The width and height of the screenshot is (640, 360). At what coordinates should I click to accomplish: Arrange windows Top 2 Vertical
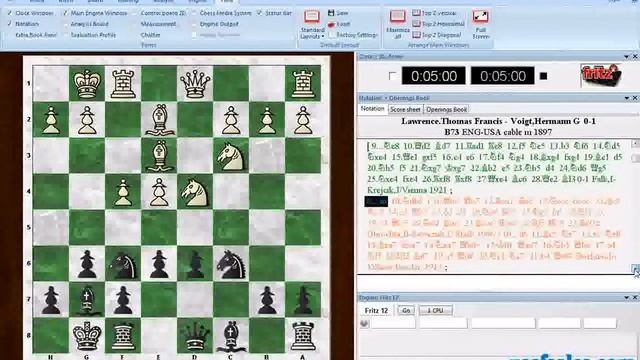[x=434, y=13]
